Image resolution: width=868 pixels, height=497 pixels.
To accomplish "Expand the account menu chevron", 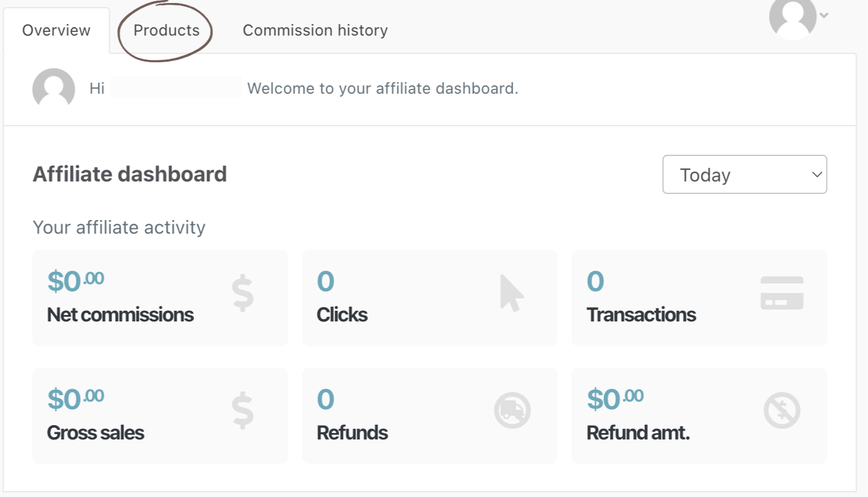I will 824,15.
